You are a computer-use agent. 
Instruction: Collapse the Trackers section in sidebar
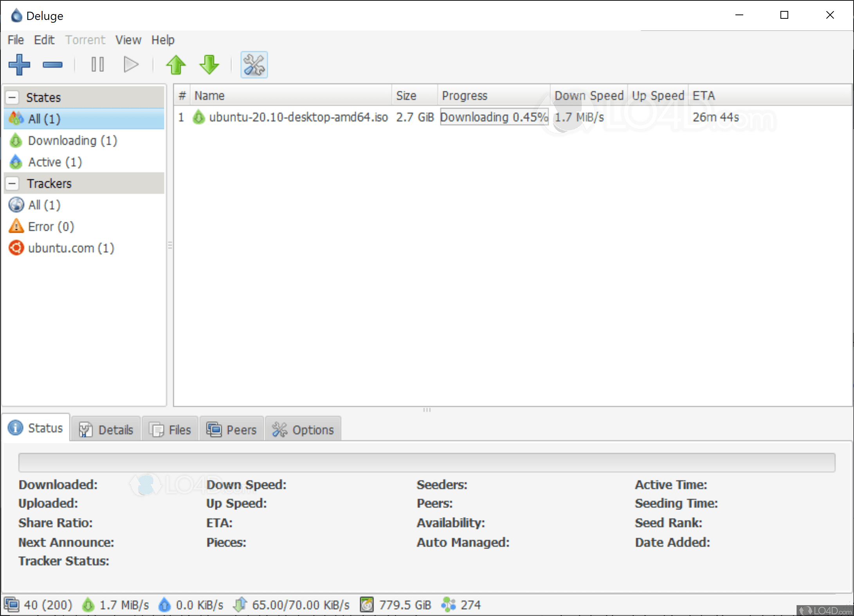click(x=13, y=183)
